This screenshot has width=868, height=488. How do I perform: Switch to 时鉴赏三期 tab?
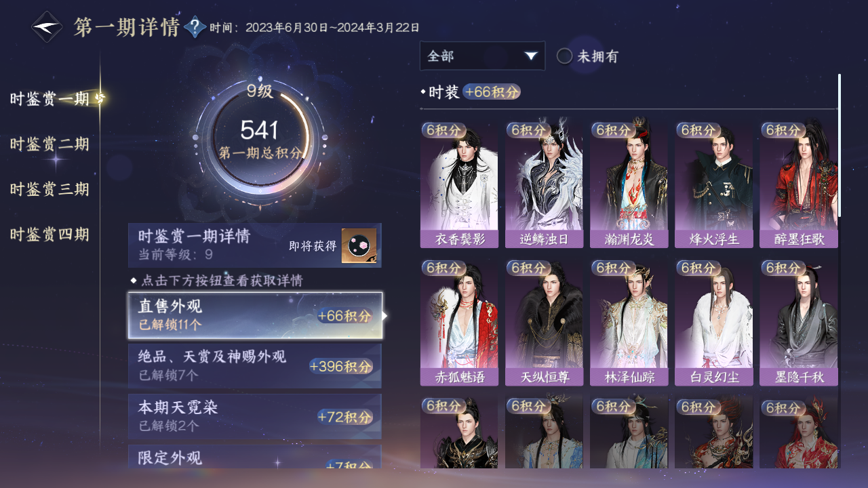coord(50,189)
